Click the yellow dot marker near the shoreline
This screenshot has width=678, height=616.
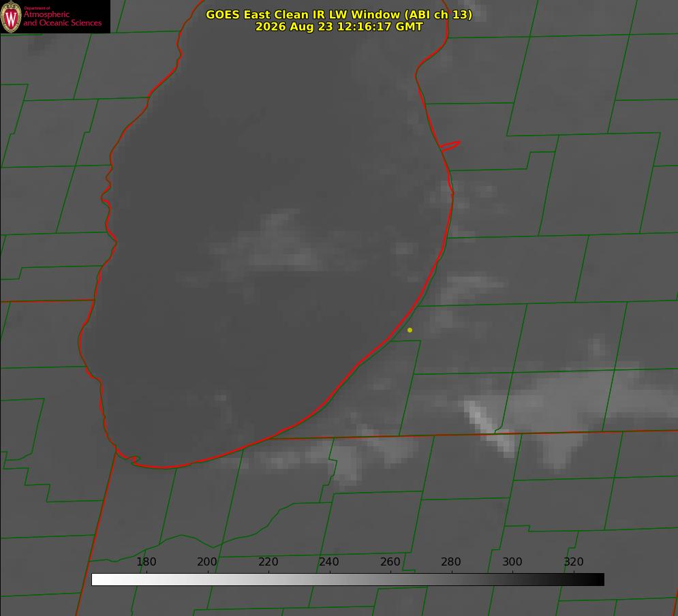coord(410,330)
